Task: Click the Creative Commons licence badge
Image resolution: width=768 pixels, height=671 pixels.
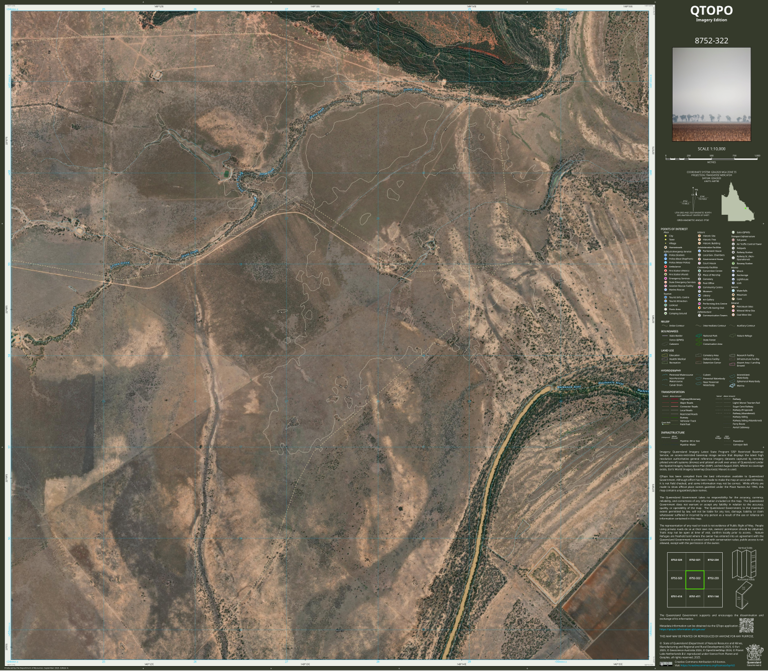Action: tap(666, 664)
